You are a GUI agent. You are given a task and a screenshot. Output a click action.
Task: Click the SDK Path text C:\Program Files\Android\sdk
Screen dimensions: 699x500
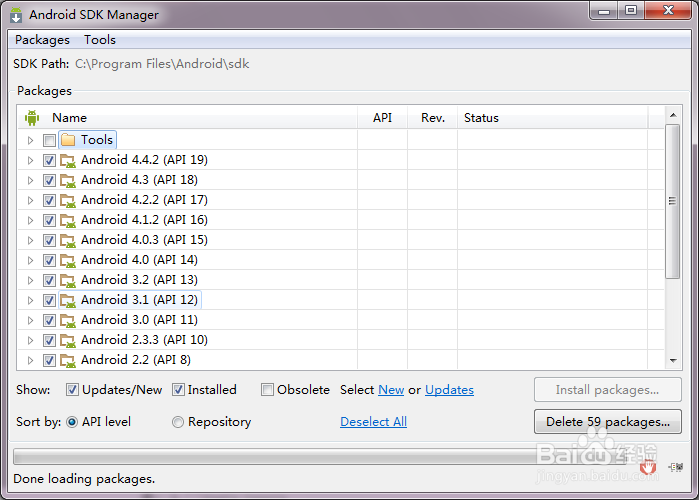click(162, 64)
